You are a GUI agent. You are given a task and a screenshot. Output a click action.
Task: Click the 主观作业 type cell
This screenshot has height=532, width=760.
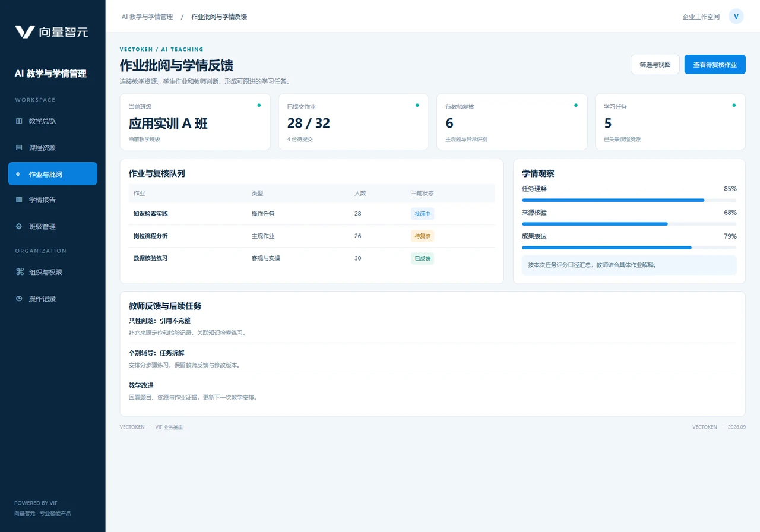(x=263, y=236)
